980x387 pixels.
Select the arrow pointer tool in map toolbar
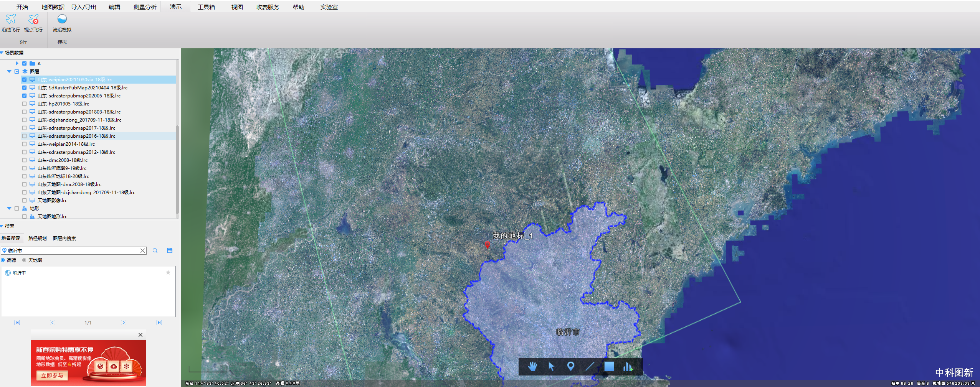(x=551, y=367)
